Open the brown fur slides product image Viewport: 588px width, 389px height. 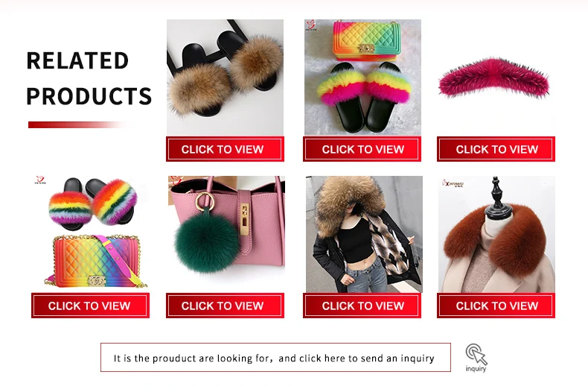click(x=225, y=78)
